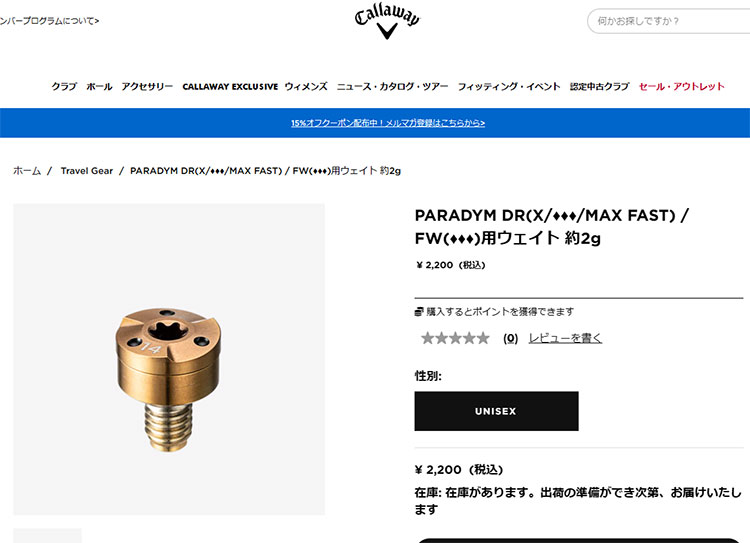Open フィッティング・イベント menu
The height and width of the screenshot is (543, 750).
click(509, 87)
